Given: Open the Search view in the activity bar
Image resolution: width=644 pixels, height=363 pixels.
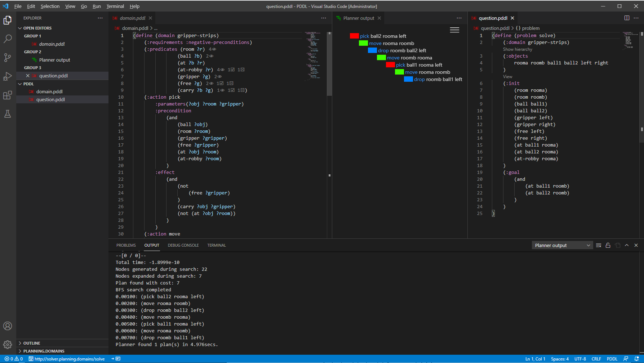Looking at the screenshot, I should pos(8,39).
